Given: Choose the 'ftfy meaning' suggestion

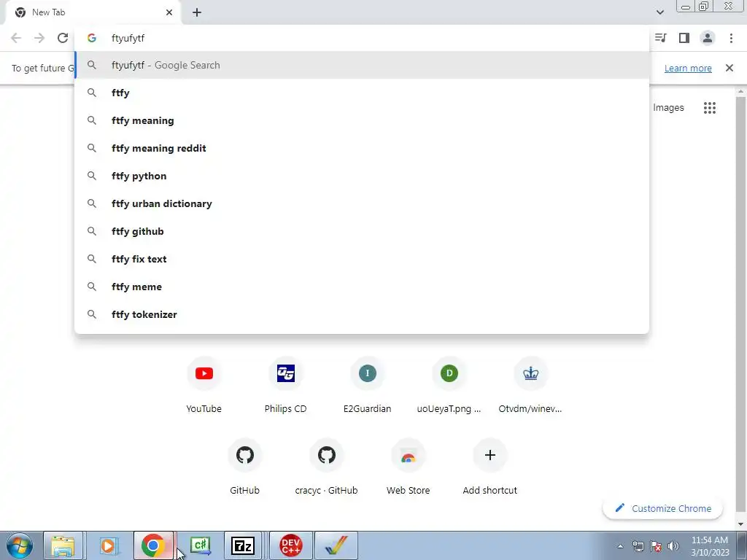Looking at the screenshot, I should pos(362,120).
